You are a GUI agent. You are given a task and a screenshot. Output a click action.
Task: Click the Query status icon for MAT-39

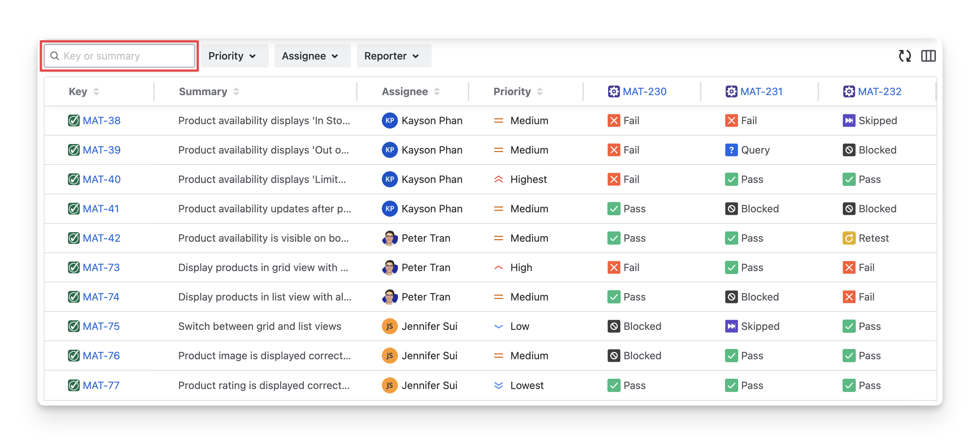pos(731,150)
